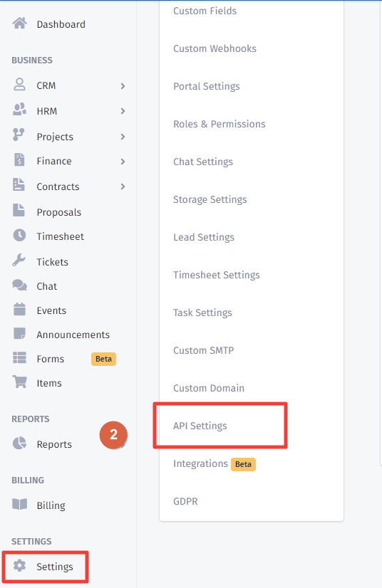Screen dimensions: 382x588
Task: Click the Billing book icon
Action: click(19, 505)
